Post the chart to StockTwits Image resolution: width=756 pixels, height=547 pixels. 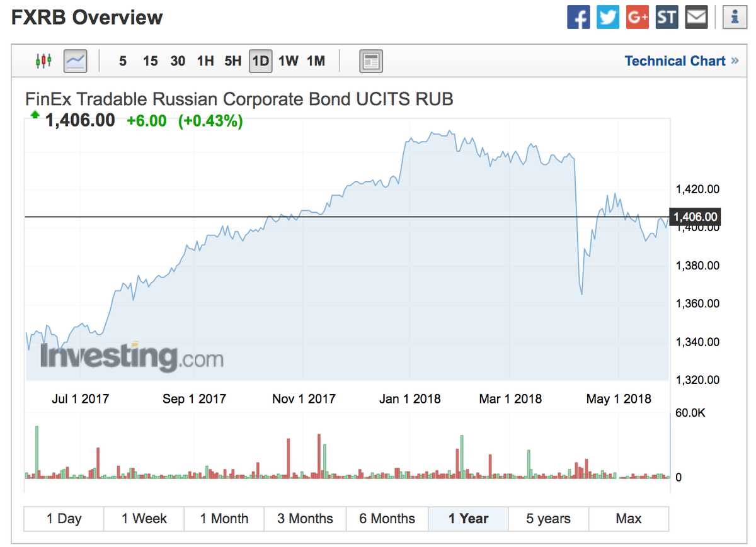point(667,17)
